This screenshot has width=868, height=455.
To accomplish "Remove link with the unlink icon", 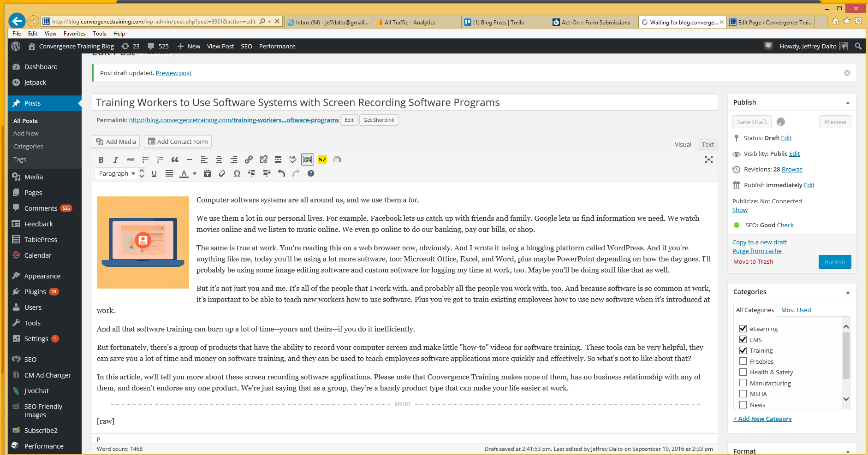I will coord(263,160).
